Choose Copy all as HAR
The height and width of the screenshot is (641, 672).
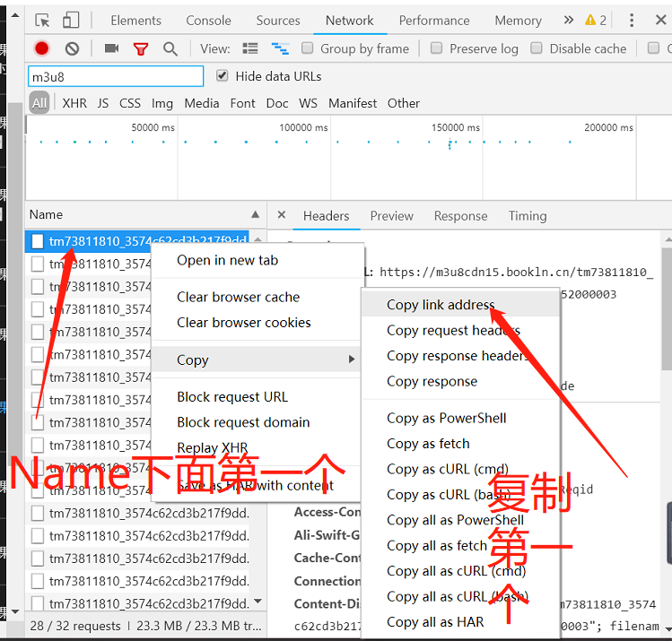(461, 622)
